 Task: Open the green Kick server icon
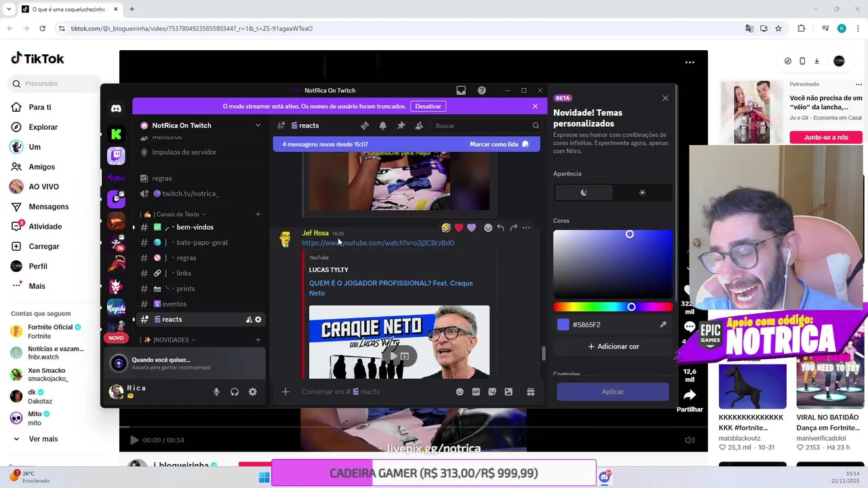pyautogui.click(x=116, y=134)
